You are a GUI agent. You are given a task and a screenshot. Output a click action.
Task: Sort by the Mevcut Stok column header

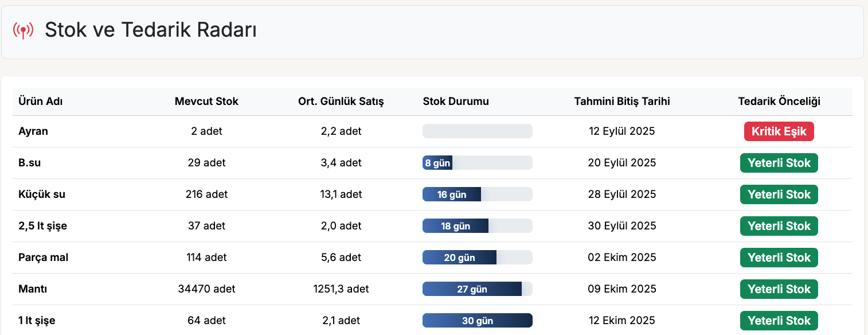tap(206, 101)
